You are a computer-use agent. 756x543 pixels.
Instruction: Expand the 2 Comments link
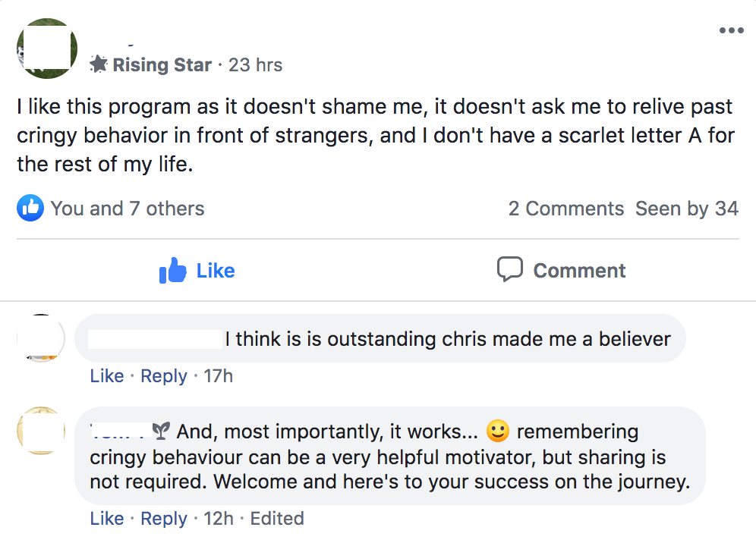pyautogui.click(x=566, y=209)
